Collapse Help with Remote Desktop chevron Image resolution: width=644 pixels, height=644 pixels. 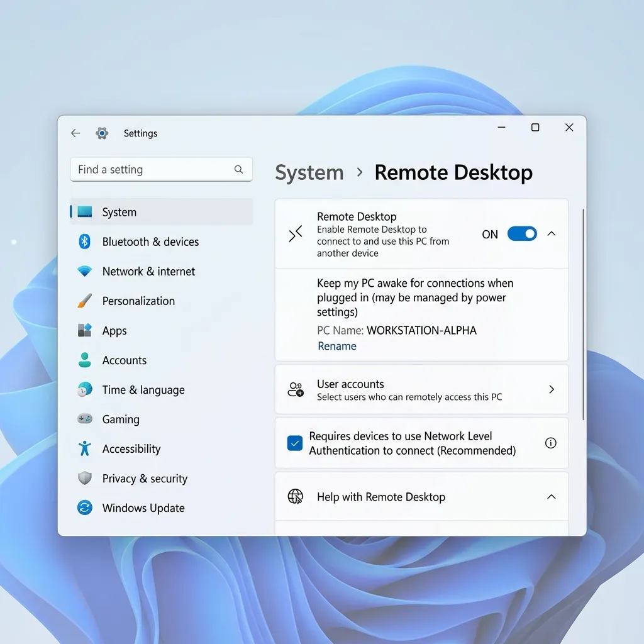[x=551, y=497]
